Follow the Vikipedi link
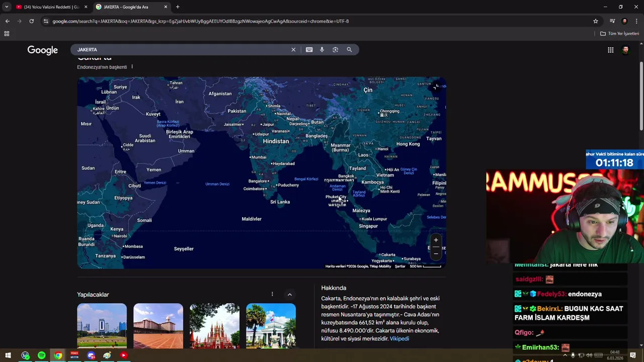Screen dimensions: 644x362 click(x=399, y=339)
